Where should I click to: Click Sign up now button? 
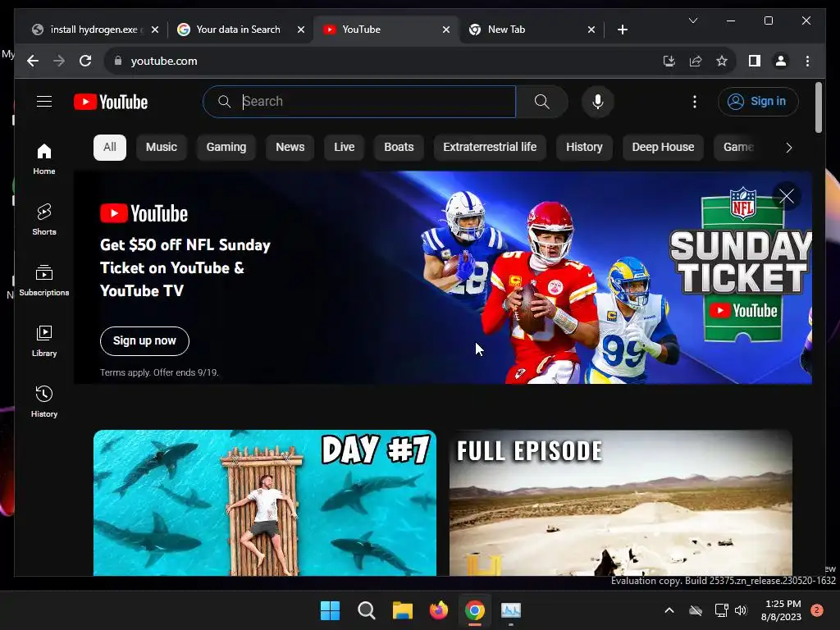tap(144, 340)
